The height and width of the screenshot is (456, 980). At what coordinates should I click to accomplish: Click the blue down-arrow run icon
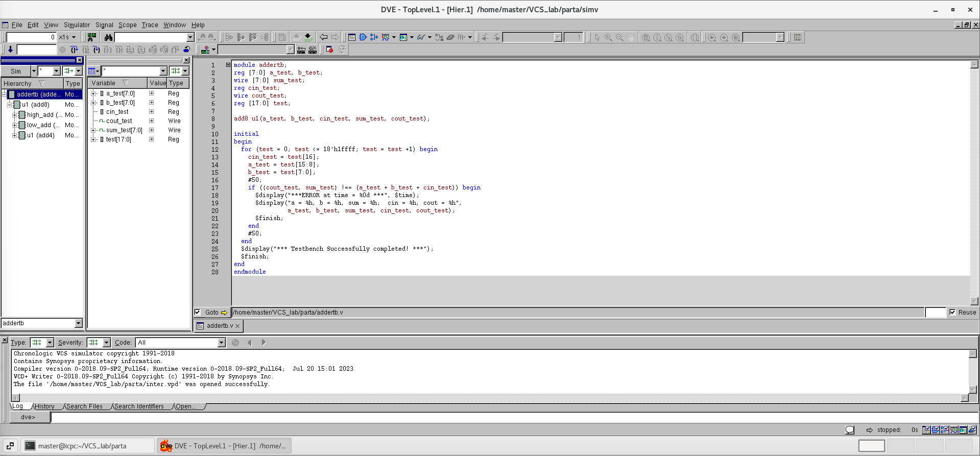tap(10, 50)
